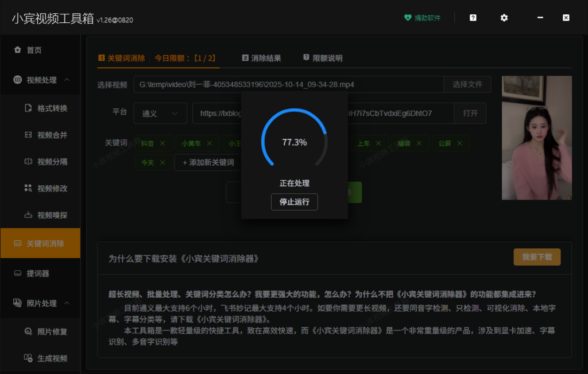Viewport: 588px width, 374px height.
Task: Switch to the 消除结果 tab
Action: tap(262, 58)
